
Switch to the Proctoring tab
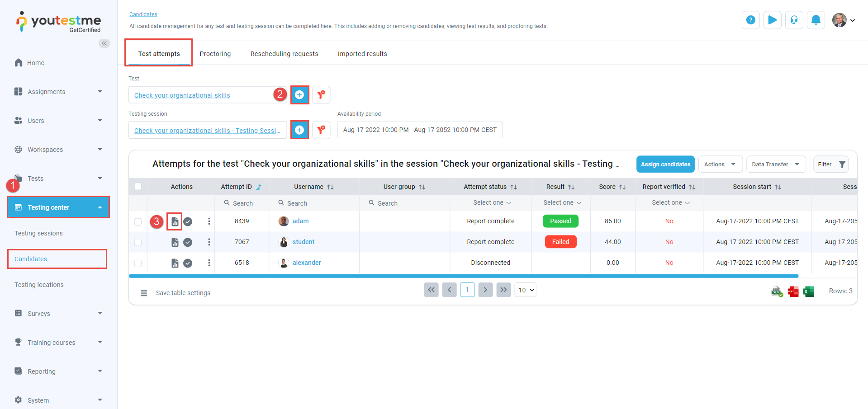tap(215, 54)
